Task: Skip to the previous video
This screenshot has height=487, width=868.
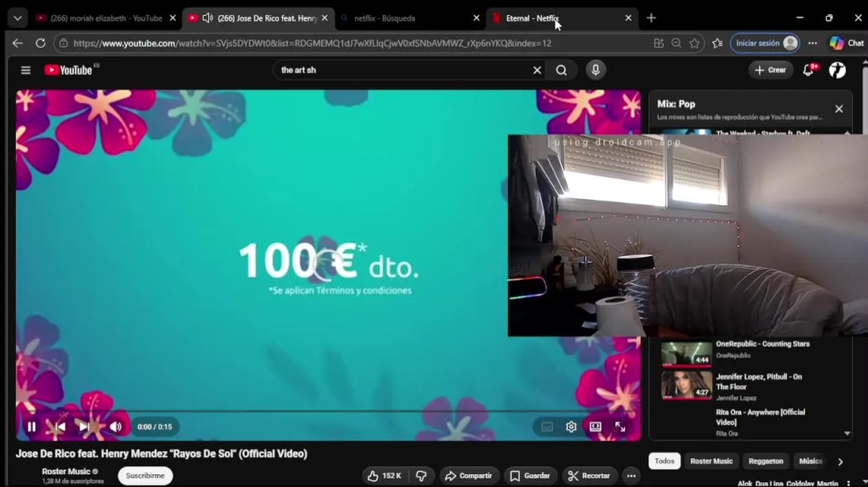Action: pyautogui.click(x=59, y=427)
